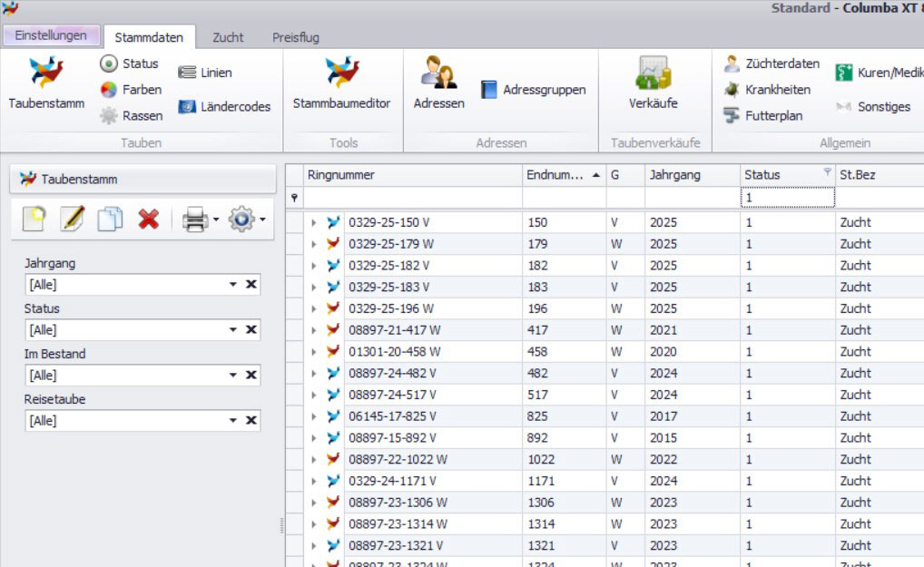Open the Im Bestand dropdown
Screen dimensions: 924x567
tap(233, 376)
